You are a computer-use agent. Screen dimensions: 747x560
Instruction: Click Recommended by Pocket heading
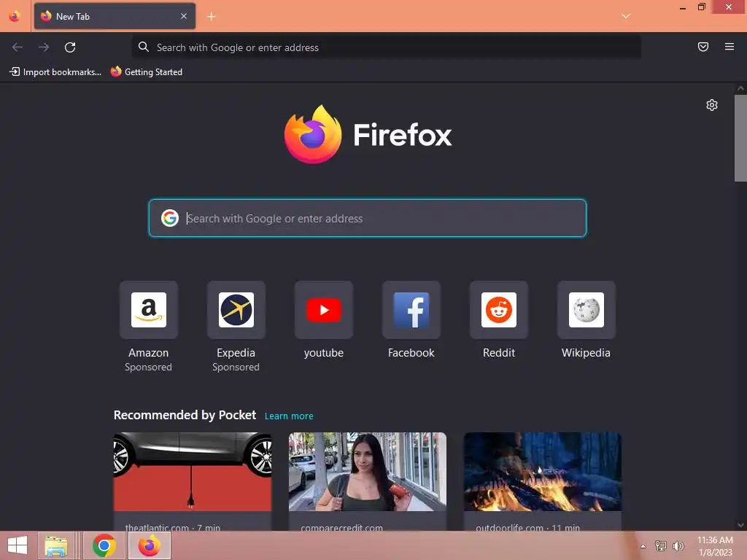pyautogui.click(x=185, y=415)
